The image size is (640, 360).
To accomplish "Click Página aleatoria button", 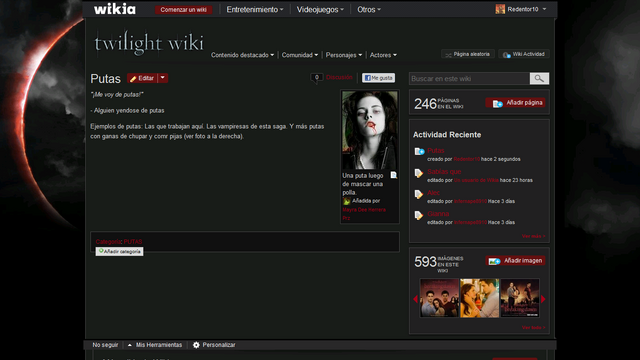I will click(468, 54).
